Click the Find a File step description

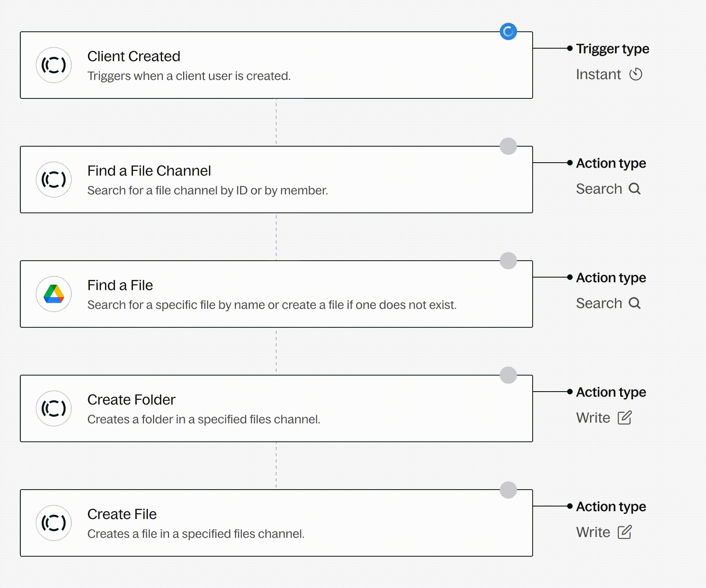click(x=271, y=305)
